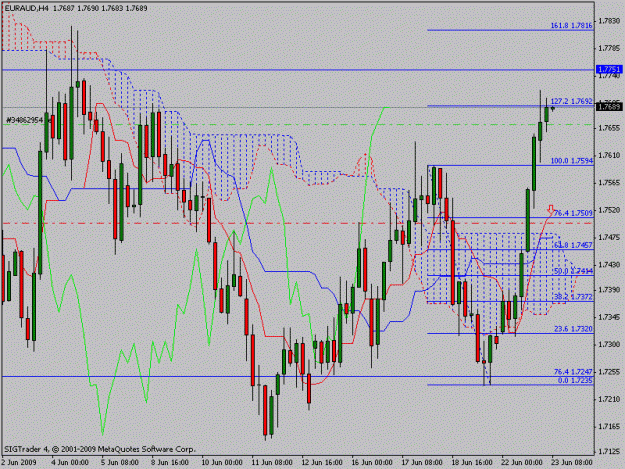
Task: Select the 100.0 1.7594 Fibonacci level label
Action: [x=572, y=161]
